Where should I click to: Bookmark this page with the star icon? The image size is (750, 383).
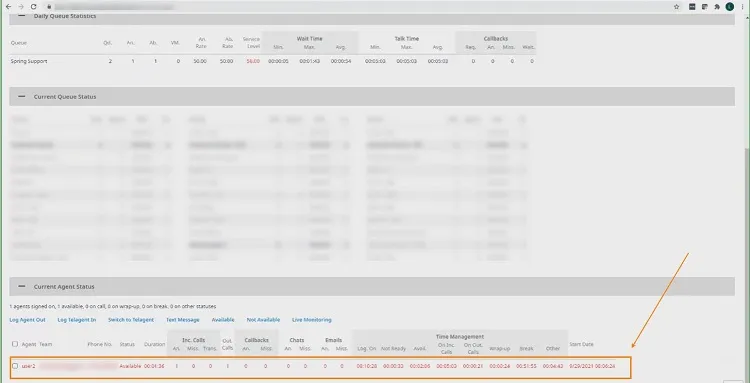[676, 7]
